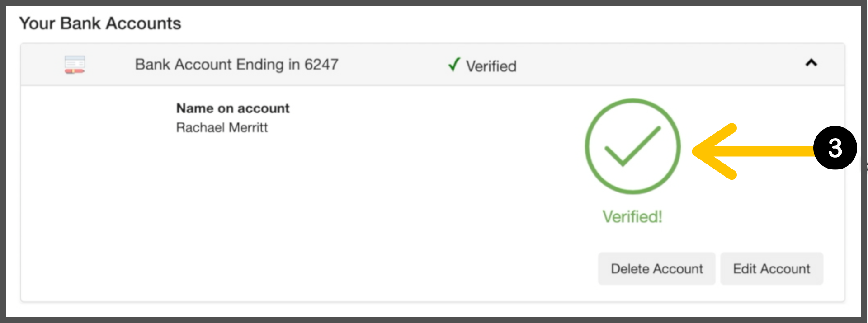Click the word Delete in the Delete Account button
This screenshot has height=323, width=868.
(x=630, y=269)
